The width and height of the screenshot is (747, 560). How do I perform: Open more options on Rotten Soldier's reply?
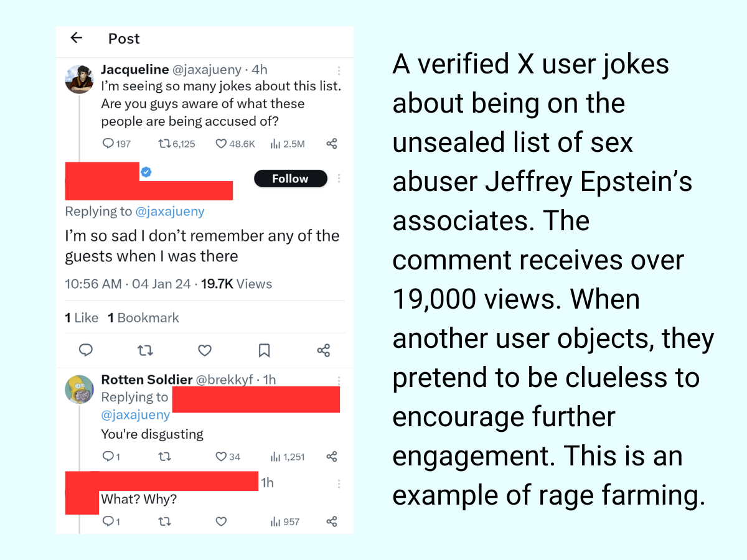click(339, 380)
